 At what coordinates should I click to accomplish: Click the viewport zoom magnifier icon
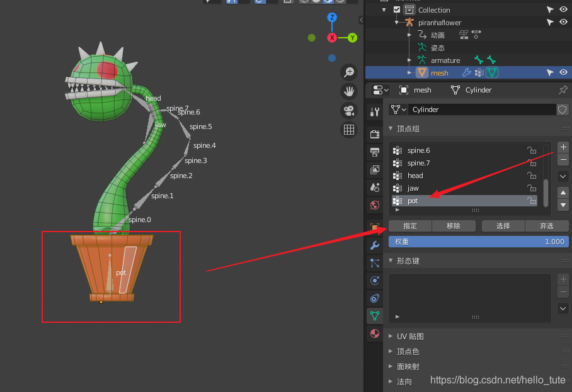349,72
